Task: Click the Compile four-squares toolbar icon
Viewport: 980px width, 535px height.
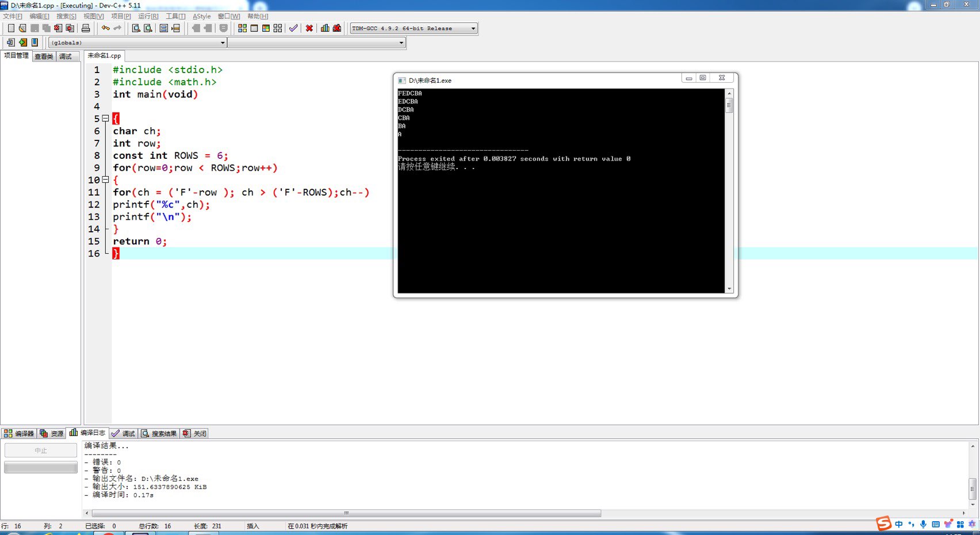Action: pos(242,28)
